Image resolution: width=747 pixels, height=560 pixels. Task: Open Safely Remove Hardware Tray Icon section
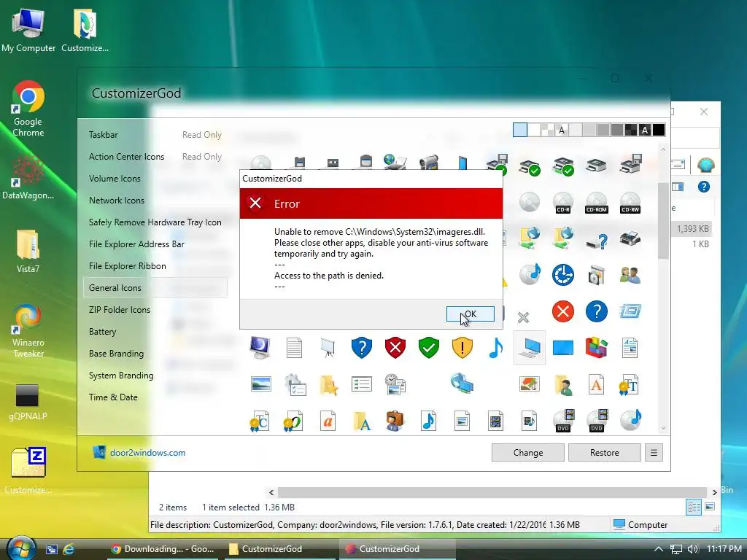[x=155, y=222]
